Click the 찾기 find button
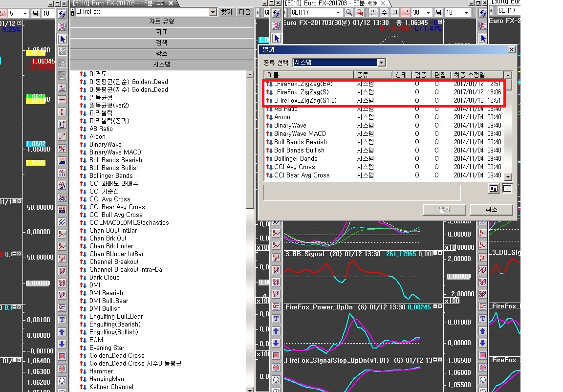 [x=226, y=12]
